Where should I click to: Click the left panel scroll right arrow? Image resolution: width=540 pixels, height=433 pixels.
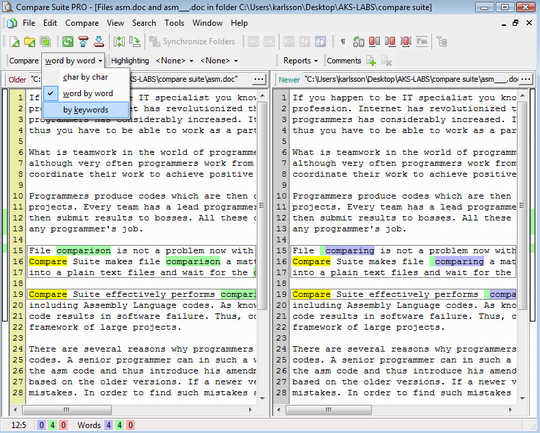(250, 410)
